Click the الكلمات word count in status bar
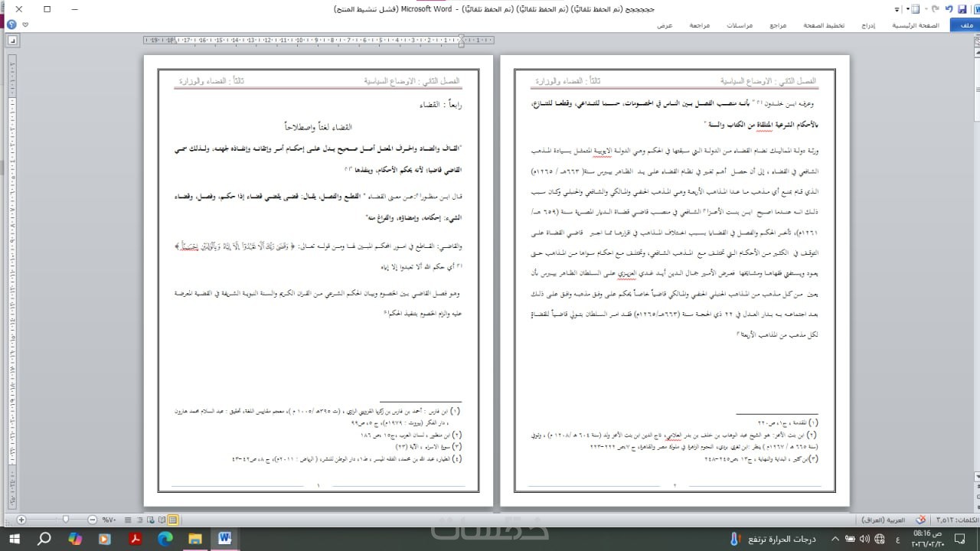This screenshot has width=980, height=551. pyautogui.click(x=957, y=520)
